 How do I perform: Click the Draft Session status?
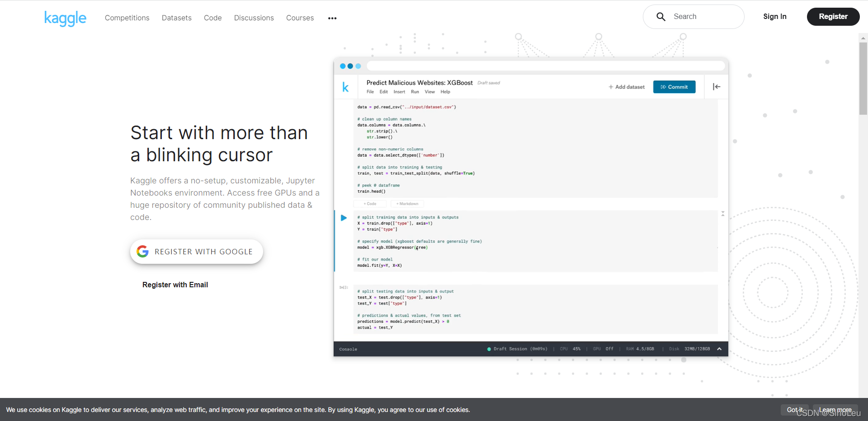(x=517, y=349)
